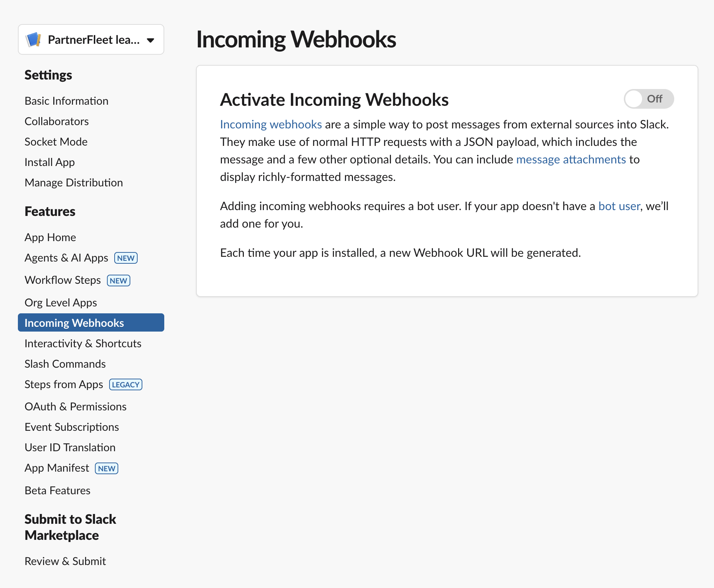
Task: Open Event Subscriptions settings
Action: (x=72, y=427)
